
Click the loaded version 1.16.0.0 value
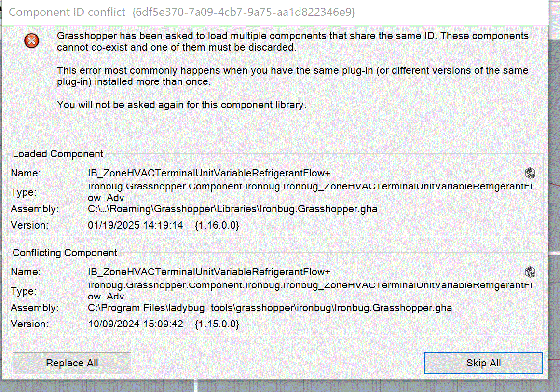pyautogui.click(x=217, y=225)
